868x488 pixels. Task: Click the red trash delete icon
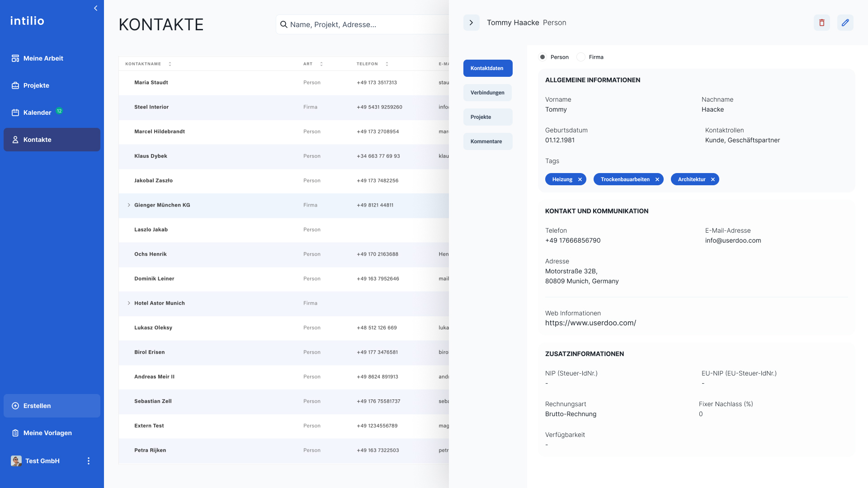click(821, 23)
